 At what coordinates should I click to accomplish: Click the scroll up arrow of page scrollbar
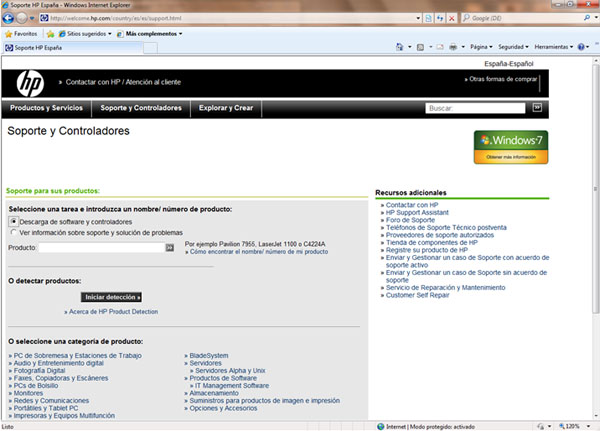596,60
